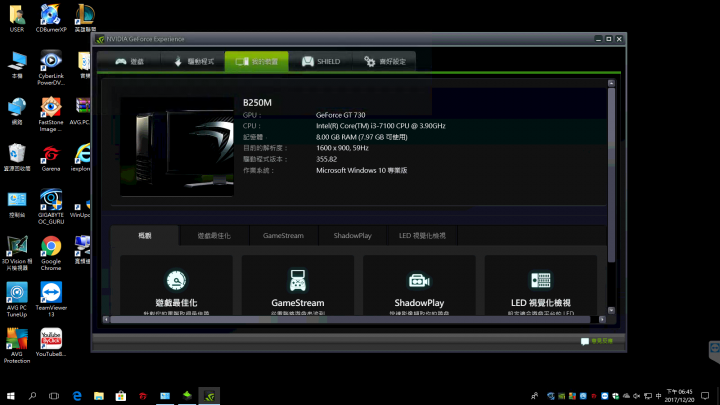The image size is (720, 405).
Task: Select the League of Legends desktop icon
Action: tap(85, 18)
